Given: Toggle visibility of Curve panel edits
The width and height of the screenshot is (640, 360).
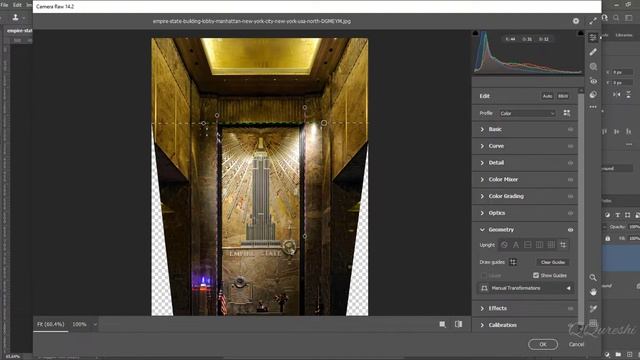Looking at the screenshot, I should point(570,146).
